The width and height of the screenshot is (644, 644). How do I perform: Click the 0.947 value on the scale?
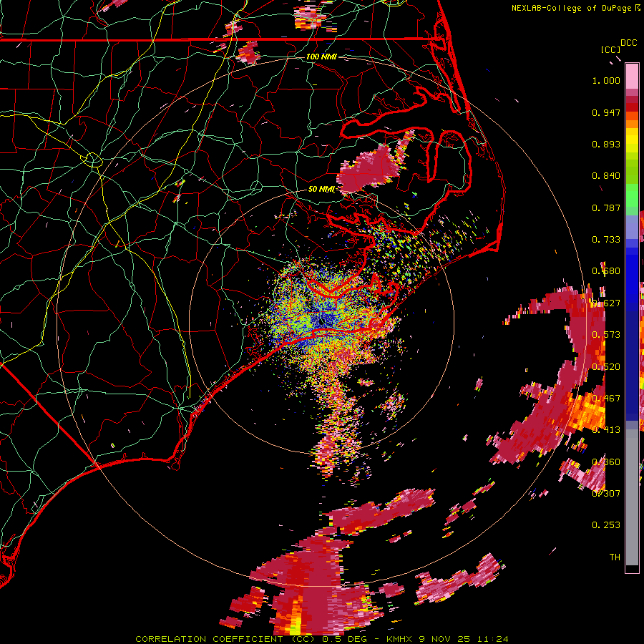pos(606,112)
